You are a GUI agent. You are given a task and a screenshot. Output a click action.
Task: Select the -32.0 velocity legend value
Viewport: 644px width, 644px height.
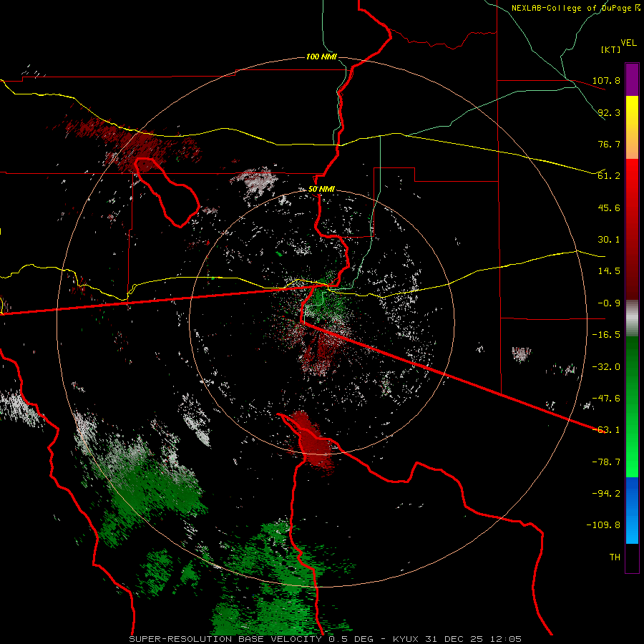[x=606, y=367]
